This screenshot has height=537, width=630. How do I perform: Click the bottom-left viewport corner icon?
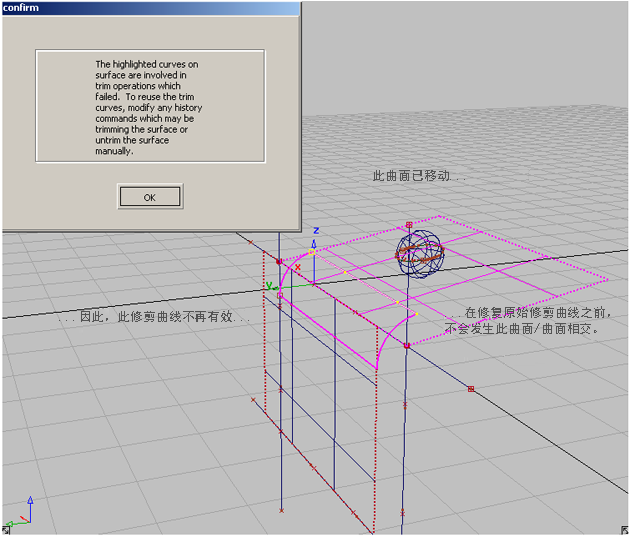pyautogui.click(x=6, y=530)
